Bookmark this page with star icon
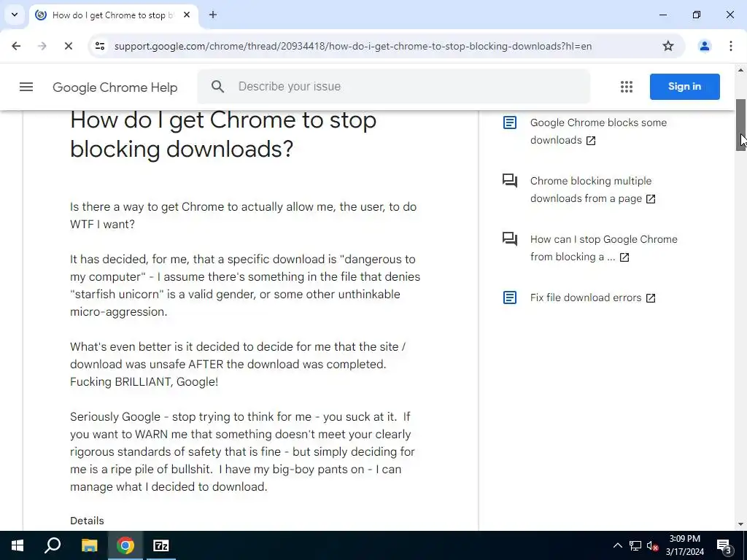 [x=668, y=46]
